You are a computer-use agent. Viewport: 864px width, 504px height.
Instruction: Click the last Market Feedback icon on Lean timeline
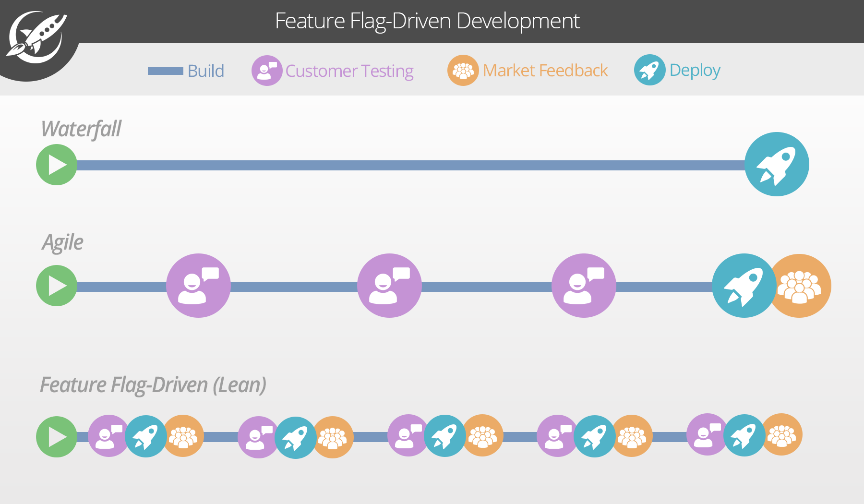click(x=782, y=436)
